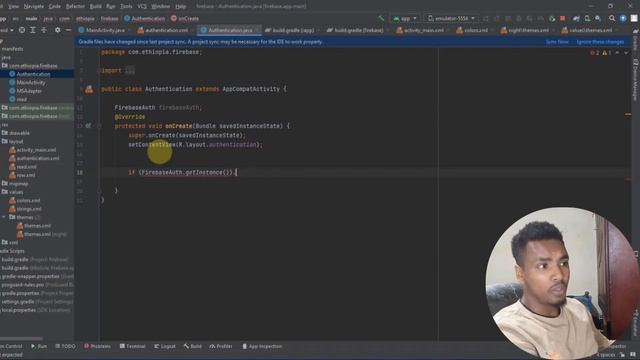
Task: Open the Window menu
Action: pos(160,7)
